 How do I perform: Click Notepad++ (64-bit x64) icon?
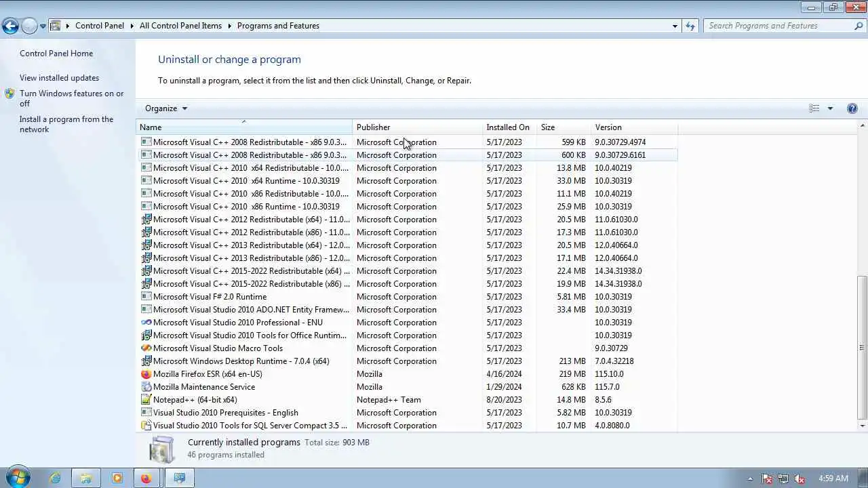point(146,400)
